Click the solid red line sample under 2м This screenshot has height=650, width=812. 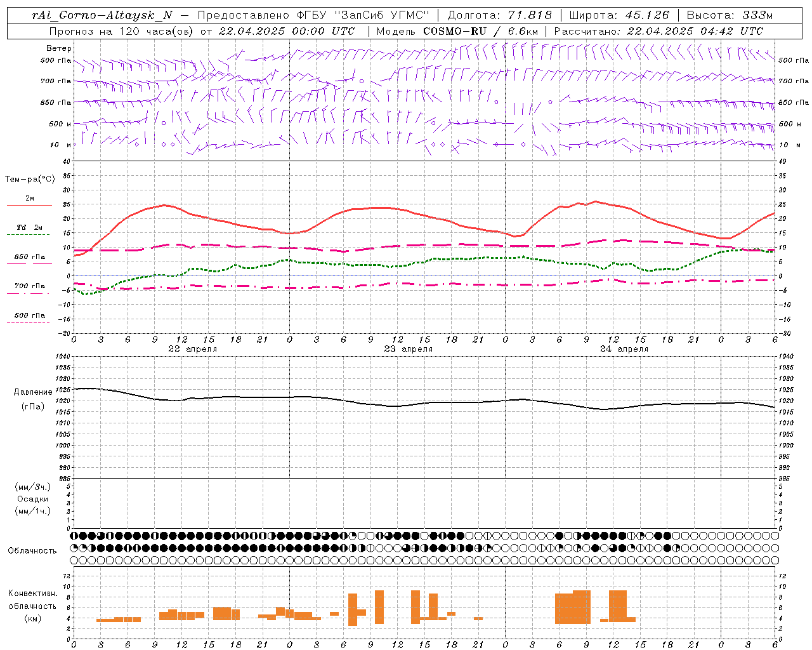[29, 205]
